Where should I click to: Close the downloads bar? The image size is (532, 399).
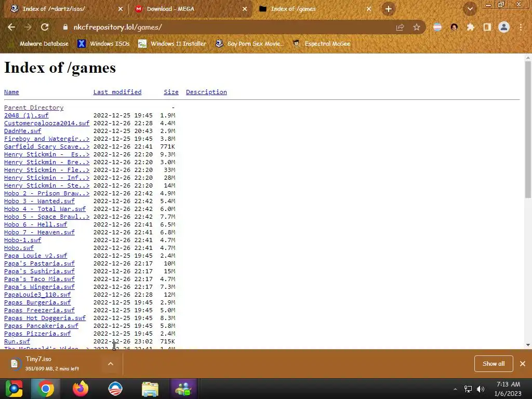point(523,364)
